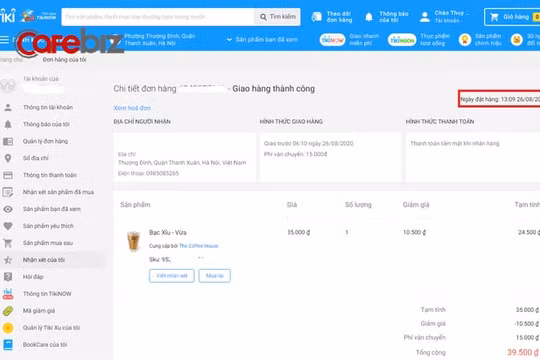Open Thông tin thanh toán card icon
The image size is (540, 360).
click(x=8, y=175)
